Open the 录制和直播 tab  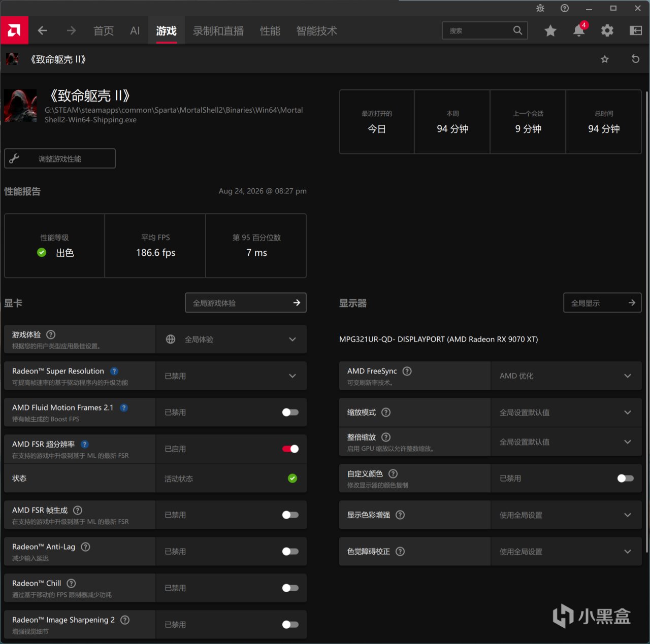pos(218,31)
